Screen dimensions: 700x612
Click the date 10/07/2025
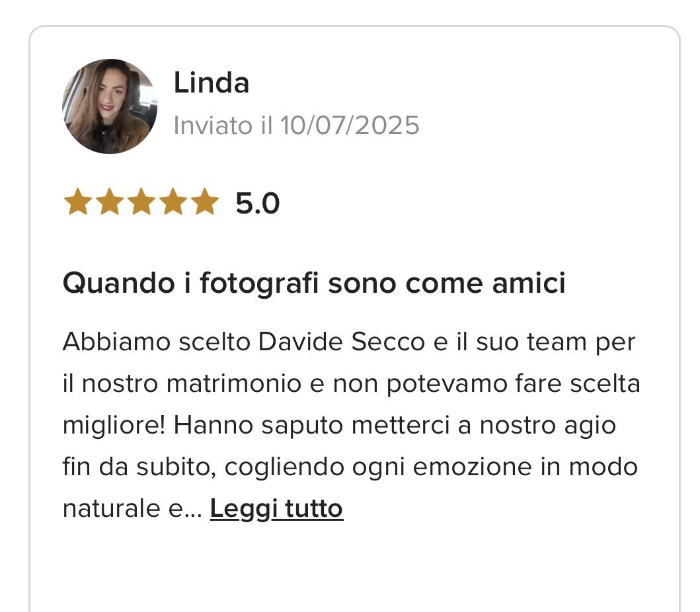(x=350, y=125)
